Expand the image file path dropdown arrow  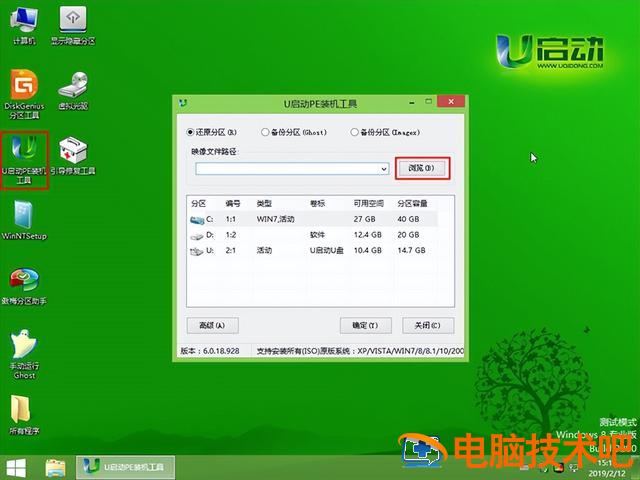(x=384, y=169)
